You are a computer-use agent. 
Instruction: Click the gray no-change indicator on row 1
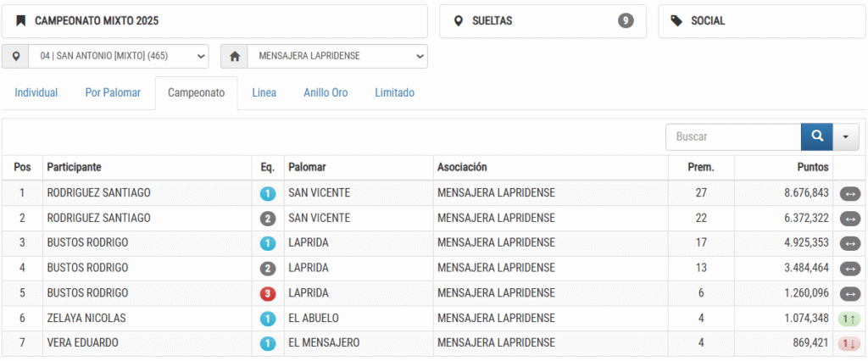pos(849,194)
